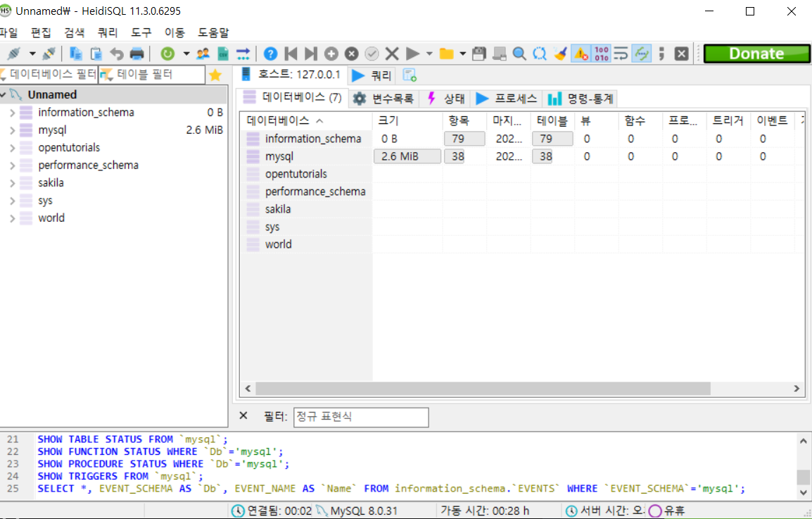This screenshot has width=812, height=519.
Task: Open the User manager icon
Action: (203, 54)
